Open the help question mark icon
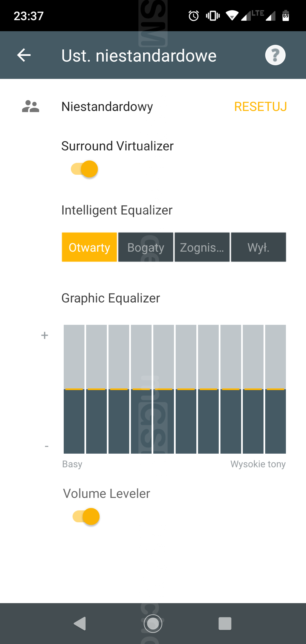Screen dimensions: 306x644 [x=275, y=55]
